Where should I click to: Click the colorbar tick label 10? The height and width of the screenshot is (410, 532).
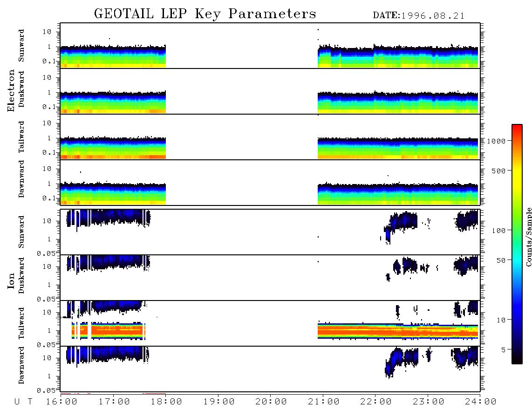(x=501, y=320)
